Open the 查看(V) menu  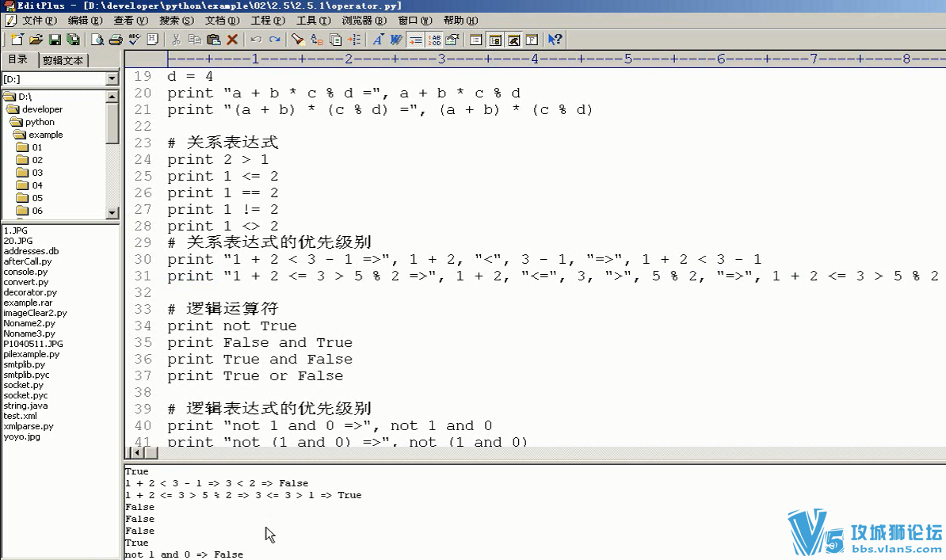(130, 21)
